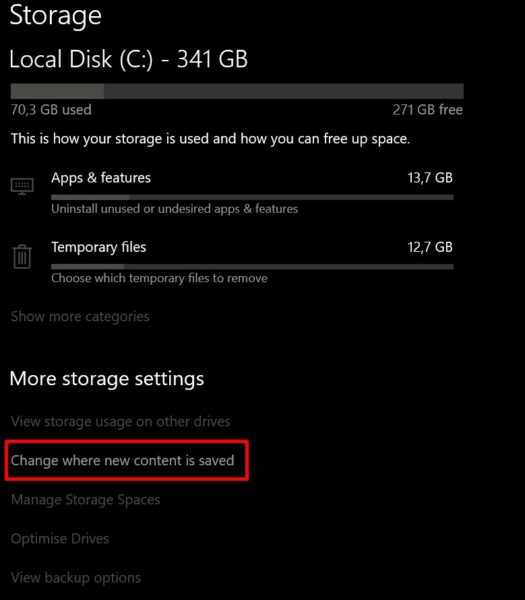Click the 13,7 GB size value
Viewport: 525px width, 600px height.
click(430, 178)
